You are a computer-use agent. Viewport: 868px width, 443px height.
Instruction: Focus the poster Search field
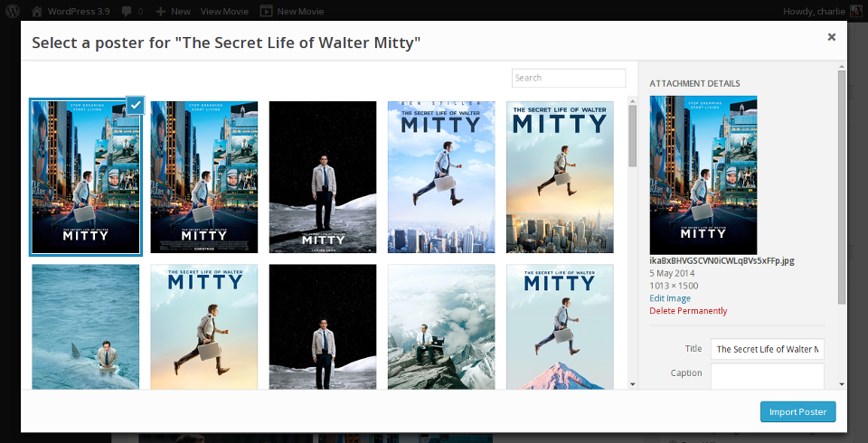(568, 79)
